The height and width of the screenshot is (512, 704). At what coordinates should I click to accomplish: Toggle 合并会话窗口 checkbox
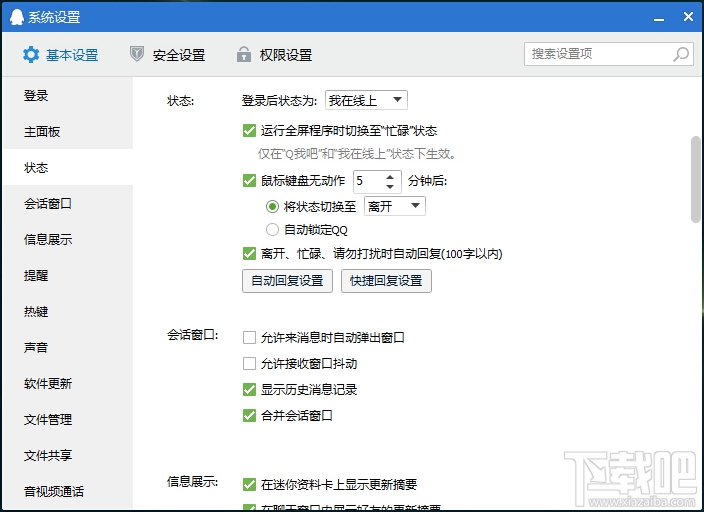pos(249,415)
